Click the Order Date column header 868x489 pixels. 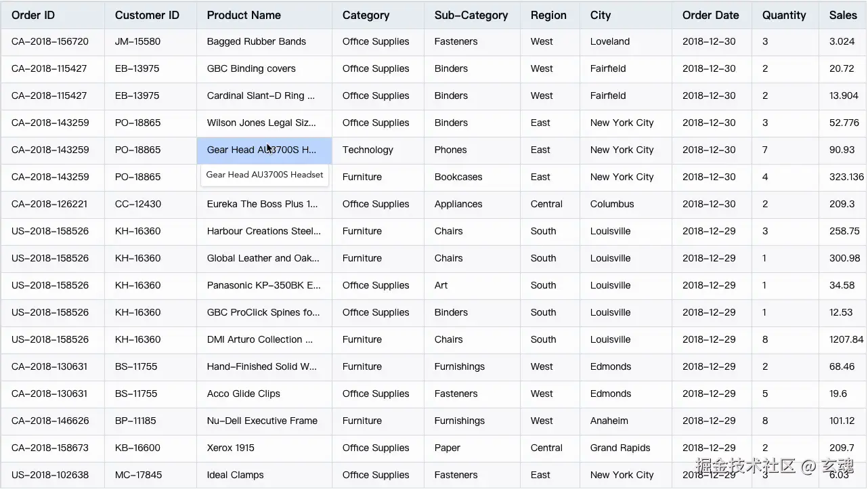tap(710, 15)
